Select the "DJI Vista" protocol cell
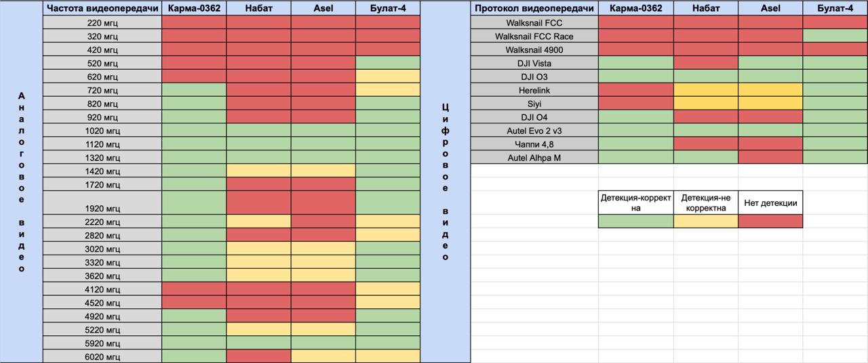868x363 pixels. [534, 63]
